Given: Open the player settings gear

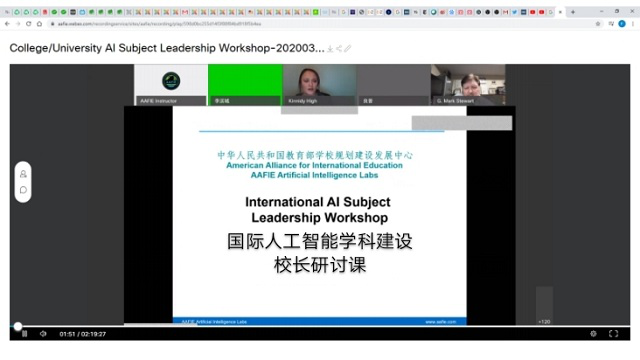Looking at the screenshot, I should click(593, 334).
